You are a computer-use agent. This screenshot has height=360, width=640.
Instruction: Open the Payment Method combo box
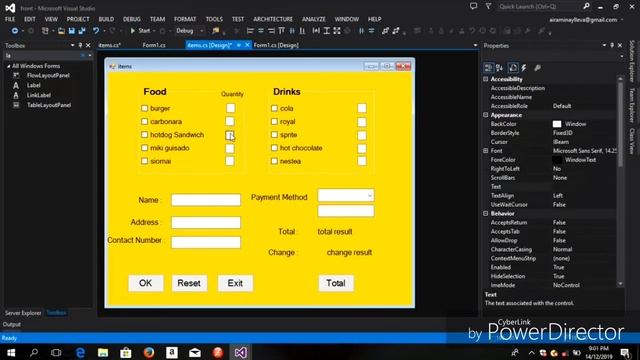pyautogui.click(x=346, y=195)
